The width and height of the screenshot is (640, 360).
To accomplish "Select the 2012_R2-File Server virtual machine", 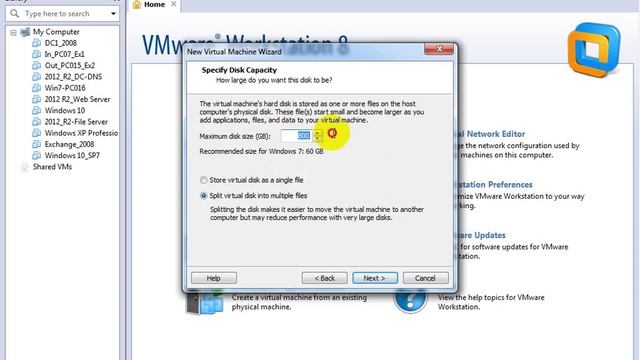I will pyautogui.click(x=76, y=122).
